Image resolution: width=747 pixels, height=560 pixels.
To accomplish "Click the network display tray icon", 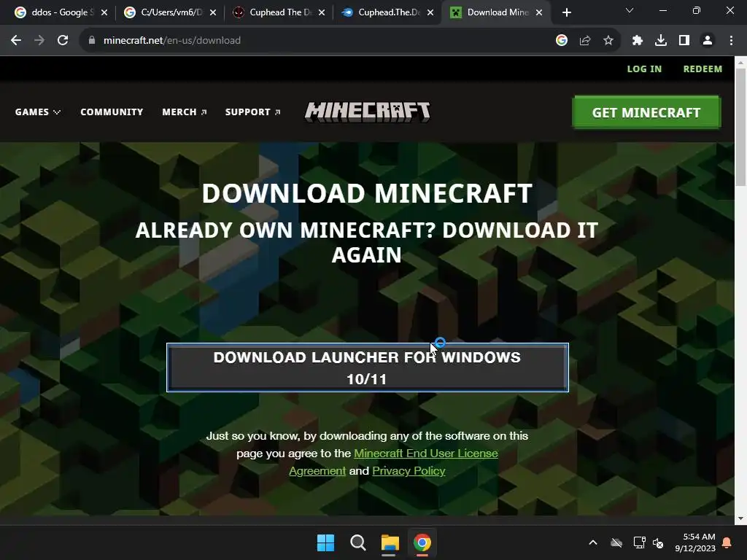I will coord(639,542).
